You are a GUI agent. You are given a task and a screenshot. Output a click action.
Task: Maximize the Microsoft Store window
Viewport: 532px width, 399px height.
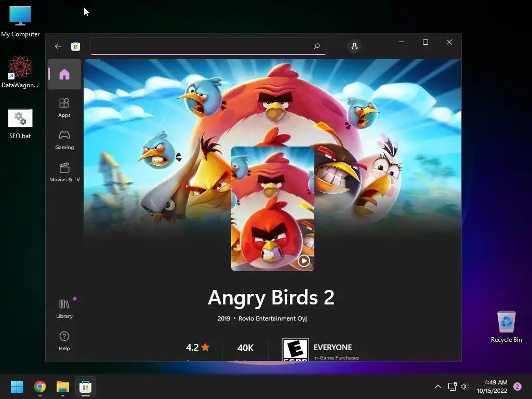click(425, 42)
